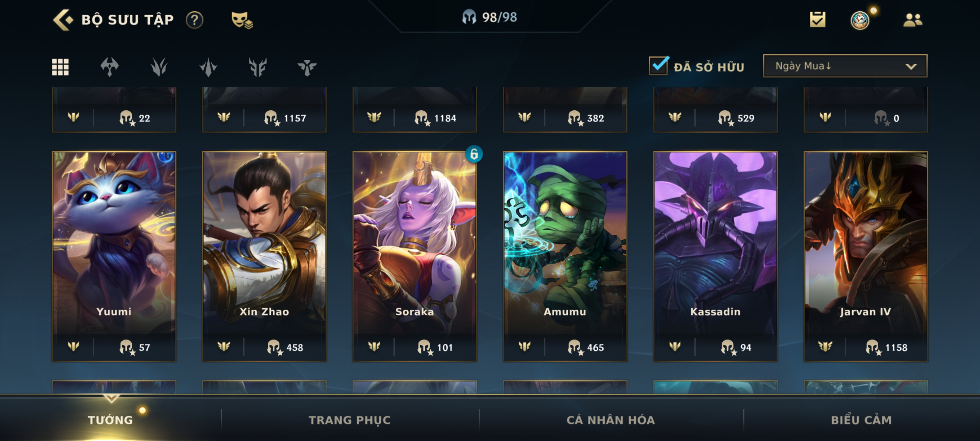Switch to the CÁ NHÂN HÓA tab

pos(611,420)
